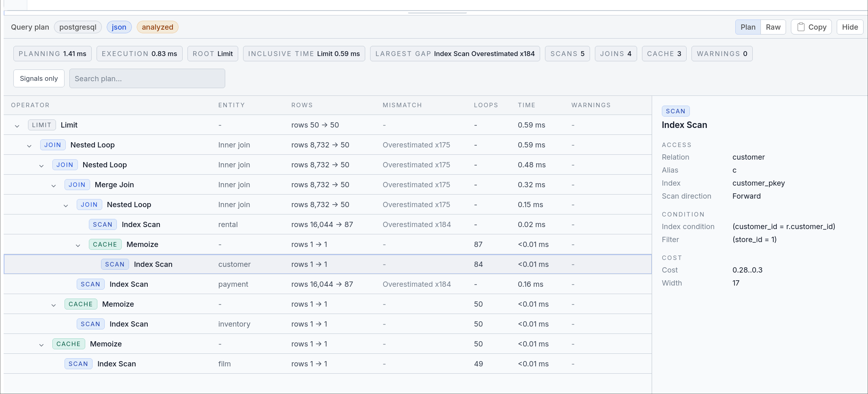The width and height of the screenshot is (868, 394).
Task: Collapse the Memoize above film scan
Action: 41,344
